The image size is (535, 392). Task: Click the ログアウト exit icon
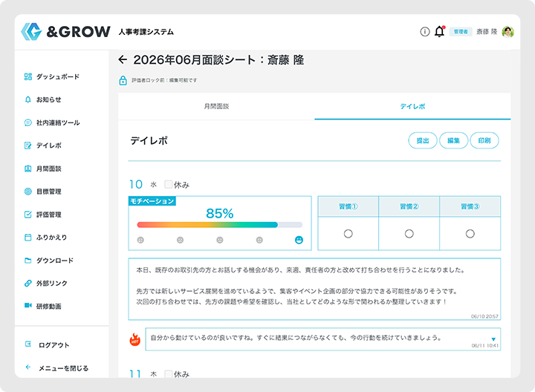pyautogui.click(x=28, y=344)
